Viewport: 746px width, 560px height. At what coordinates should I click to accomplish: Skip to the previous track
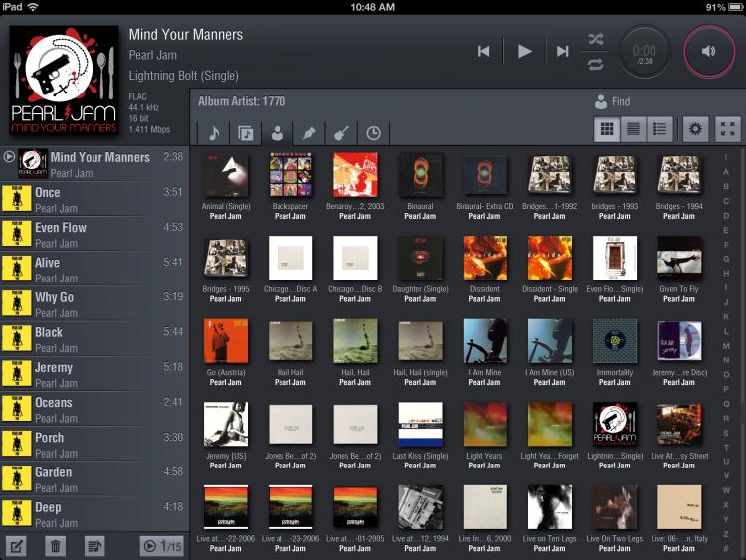(483, 51)
